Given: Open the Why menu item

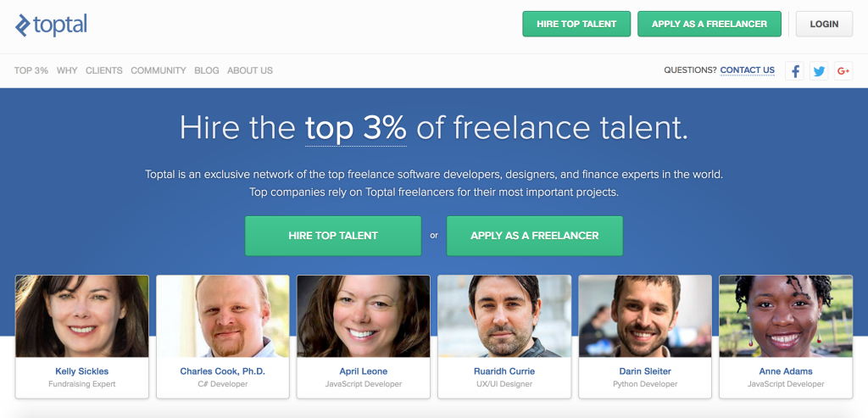Looking at the screenshot, I should point(67,70).
